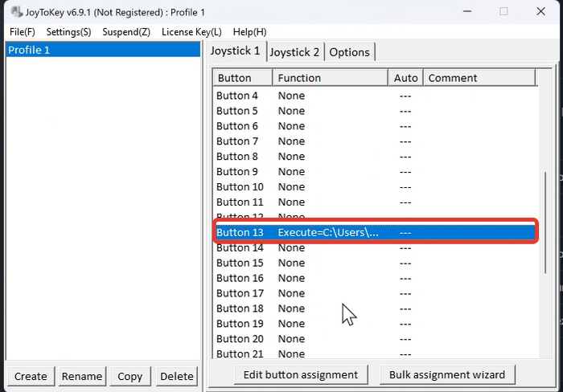Click the Rename profile button
Screen dimensions: 563x392
click(82, 376)
